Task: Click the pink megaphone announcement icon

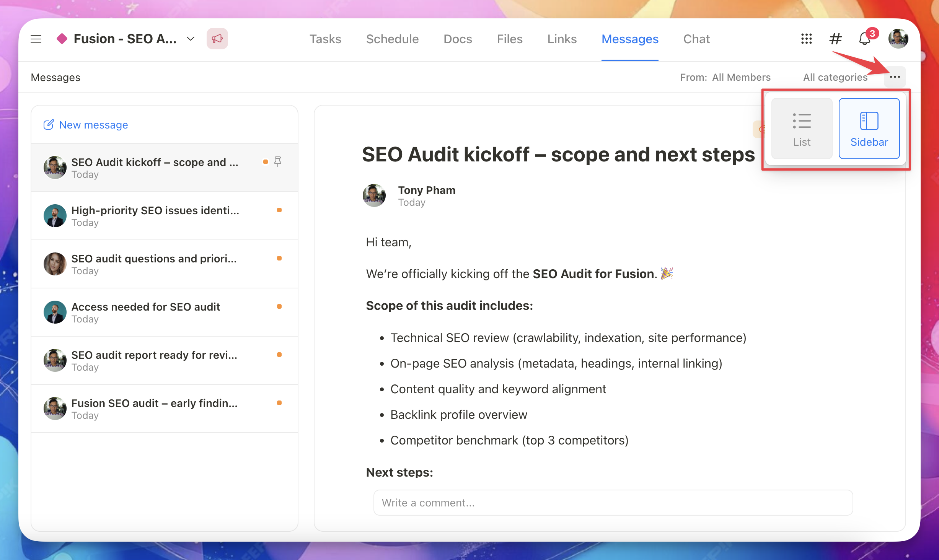Action: point(217,39)
